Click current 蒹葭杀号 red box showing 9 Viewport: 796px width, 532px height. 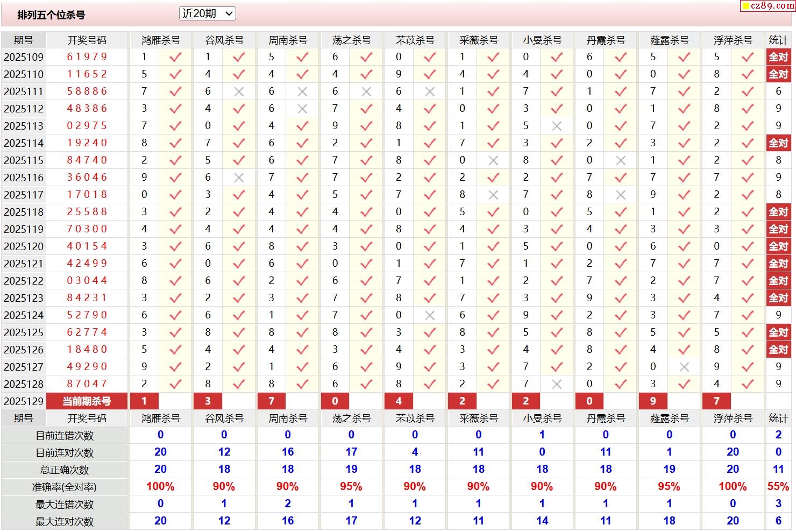pos(653,401)
